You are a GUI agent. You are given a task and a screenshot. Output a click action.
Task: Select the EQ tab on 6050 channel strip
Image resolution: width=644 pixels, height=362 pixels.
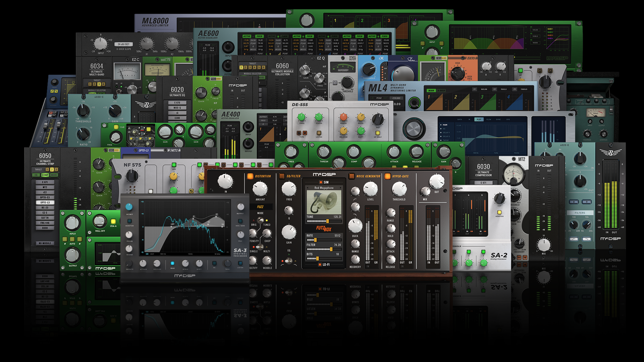(36, 175)
